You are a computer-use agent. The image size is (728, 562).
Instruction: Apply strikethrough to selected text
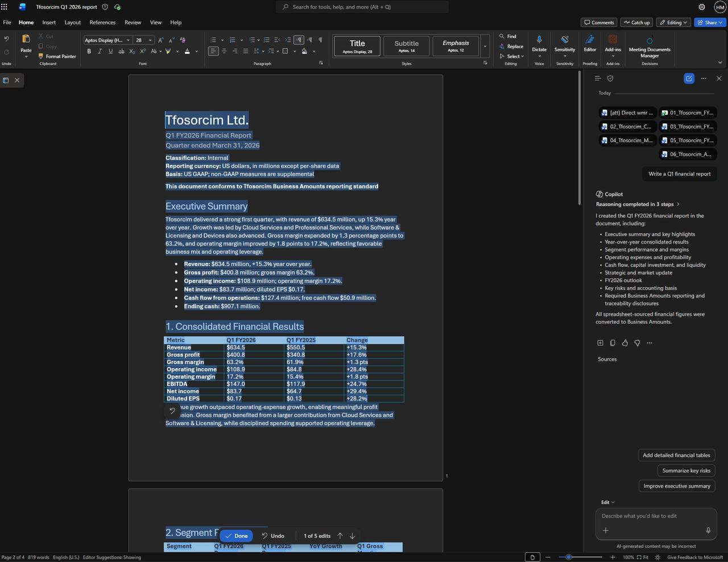121,51
